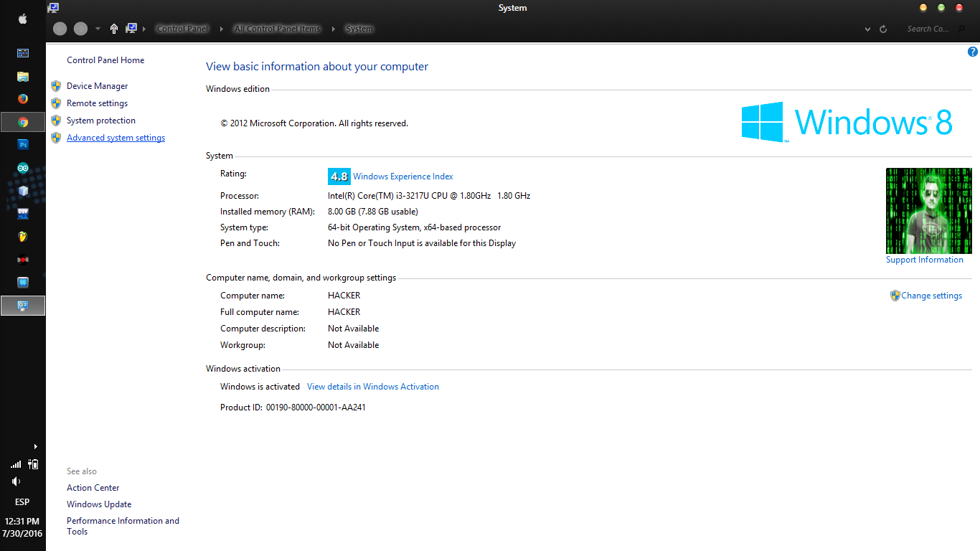980x551 pixels.
Task: Click the shield icon beside Remote settings
Action: point(56,103)
